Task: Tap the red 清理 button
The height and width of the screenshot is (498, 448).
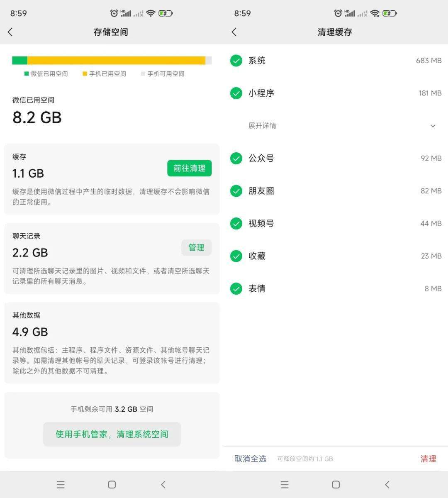Action: coord(429,459)
